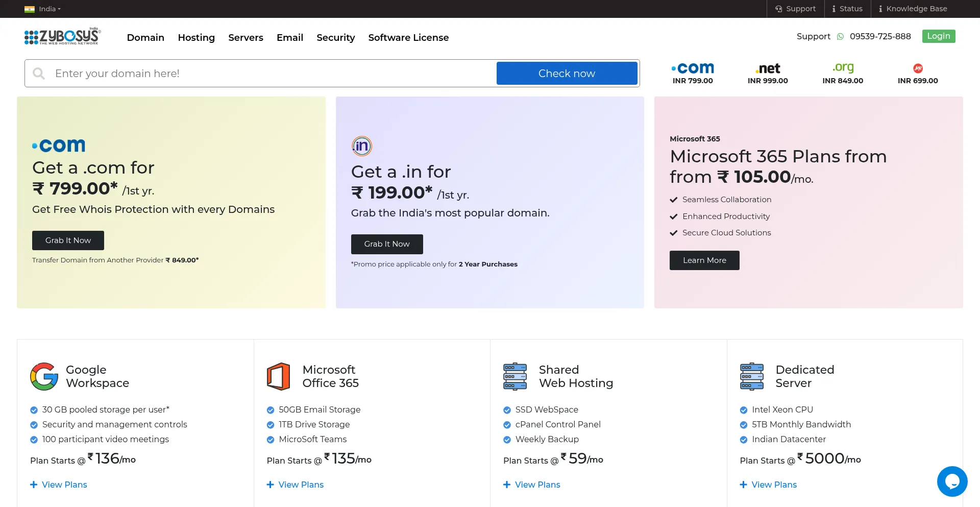The width and height of the screenshot is (980, 507).
Task: Open View Plans for Shared Web Hosting
Action: tap(532, 485)
